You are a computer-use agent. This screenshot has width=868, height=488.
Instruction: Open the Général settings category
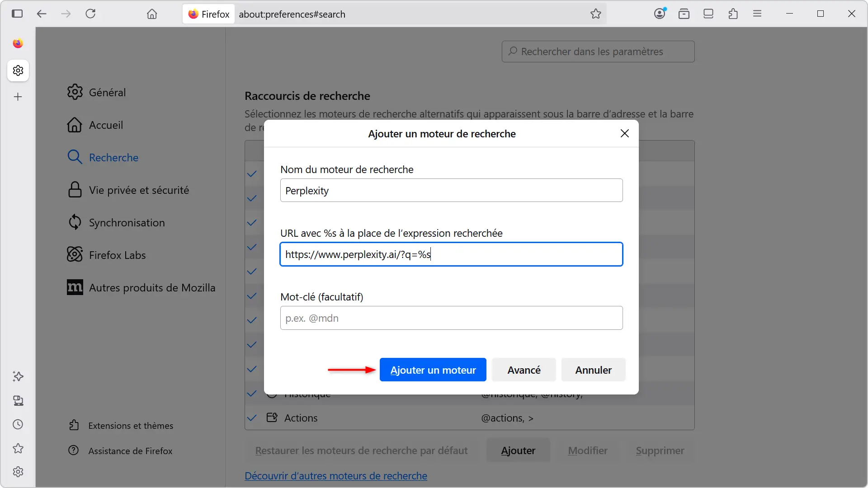96,92
